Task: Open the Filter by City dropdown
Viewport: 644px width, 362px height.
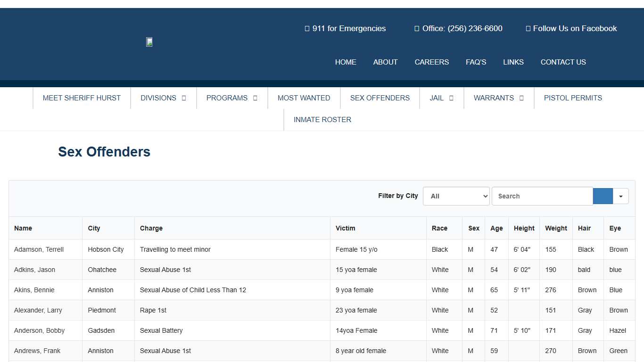Action: click(456, 196)
